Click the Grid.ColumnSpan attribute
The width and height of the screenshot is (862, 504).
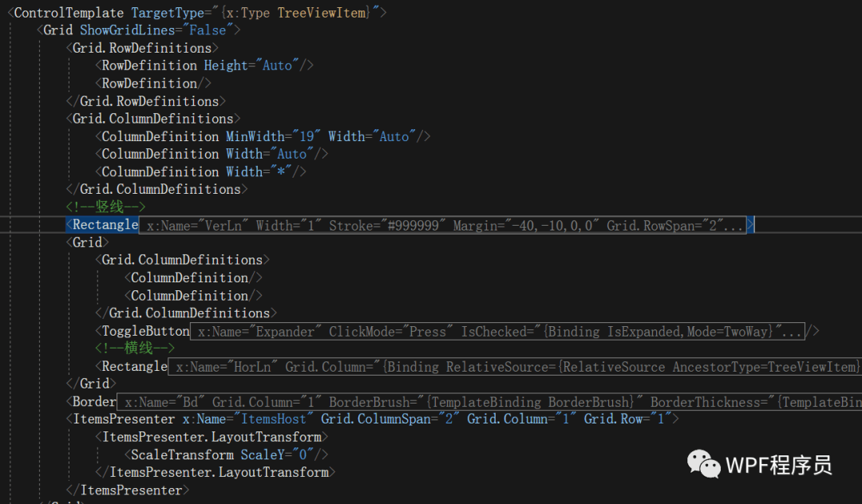click(379, 419)
